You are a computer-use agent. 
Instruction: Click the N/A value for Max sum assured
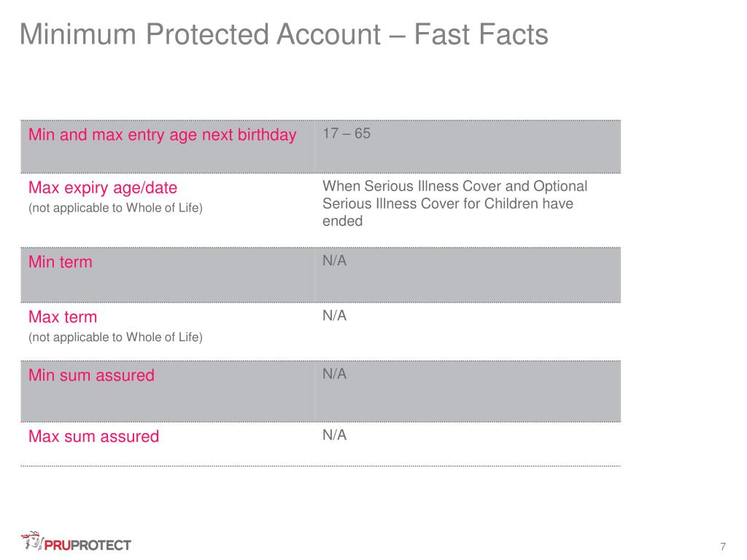[334, 435]
